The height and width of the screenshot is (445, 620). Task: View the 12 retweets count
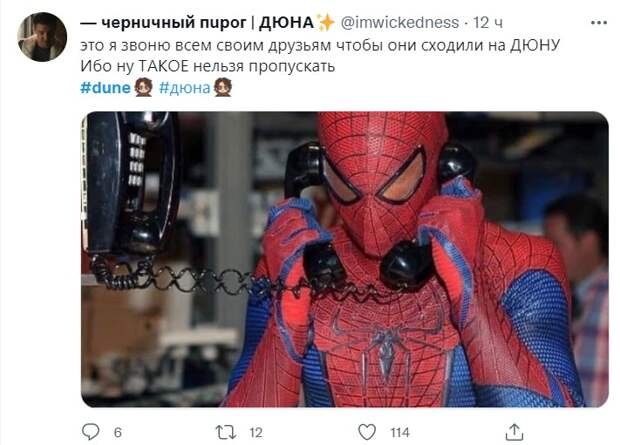(x=256, y=432)
